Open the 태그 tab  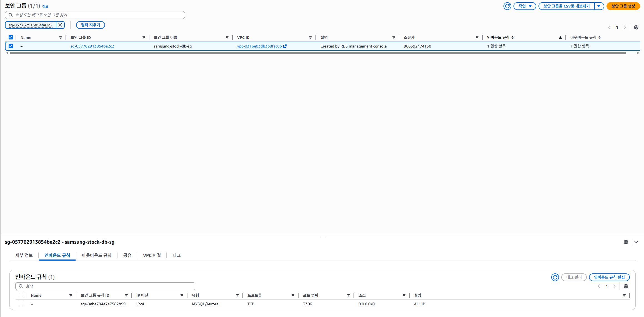coord(176,255)
